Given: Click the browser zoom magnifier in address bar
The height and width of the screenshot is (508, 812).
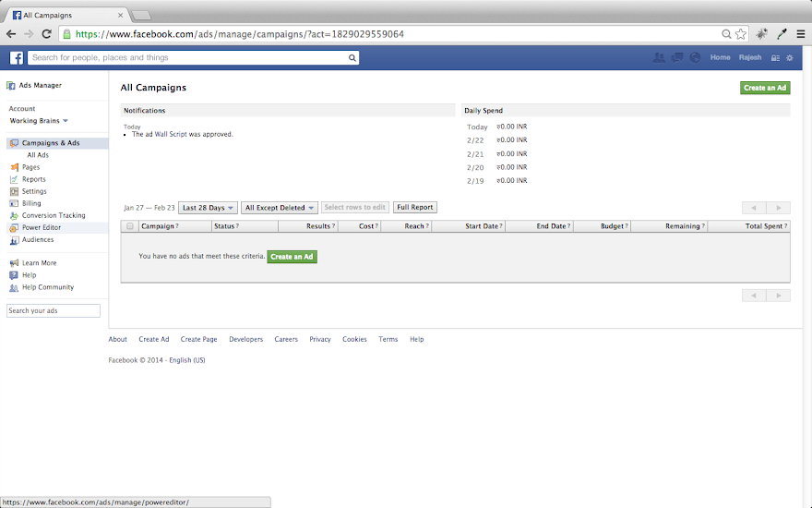Looking at the screenshot, I should click(x=726, y=34).
